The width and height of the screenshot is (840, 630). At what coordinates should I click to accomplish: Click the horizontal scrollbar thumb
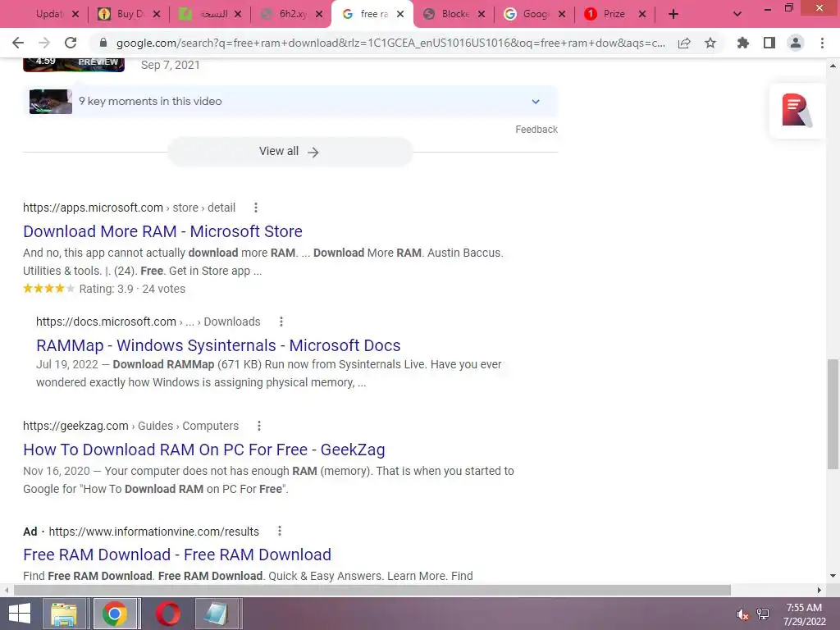click(372, 590)
